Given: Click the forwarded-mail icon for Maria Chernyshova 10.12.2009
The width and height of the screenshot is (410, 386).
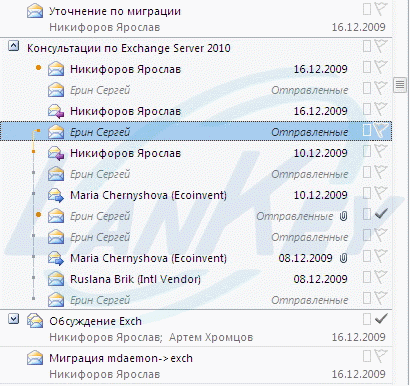Looking at the screenshot, I should (x=56, y=195).
